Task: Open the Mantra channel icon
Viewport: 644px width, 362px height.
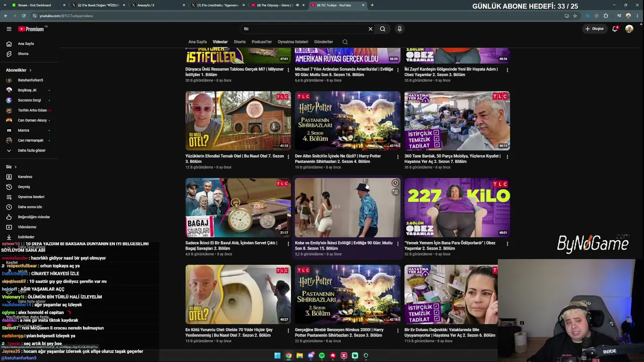Action: [9, 130]
